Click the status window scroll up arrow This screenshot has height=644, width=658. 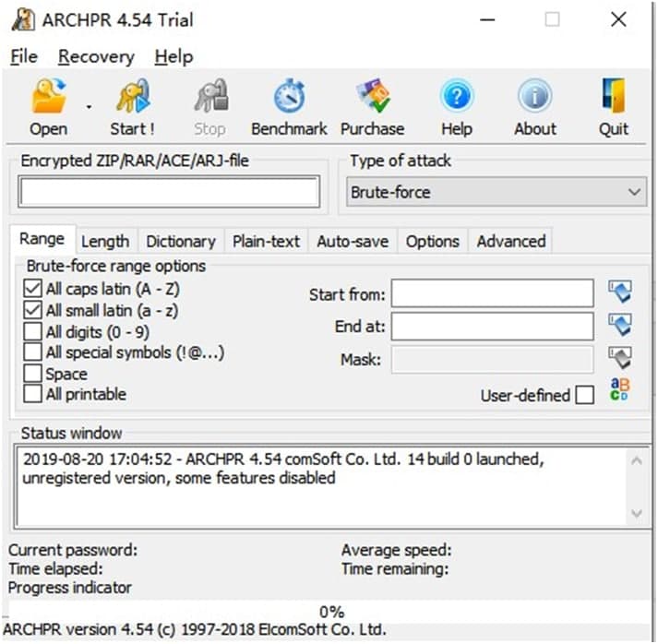(x=637, y=460)
